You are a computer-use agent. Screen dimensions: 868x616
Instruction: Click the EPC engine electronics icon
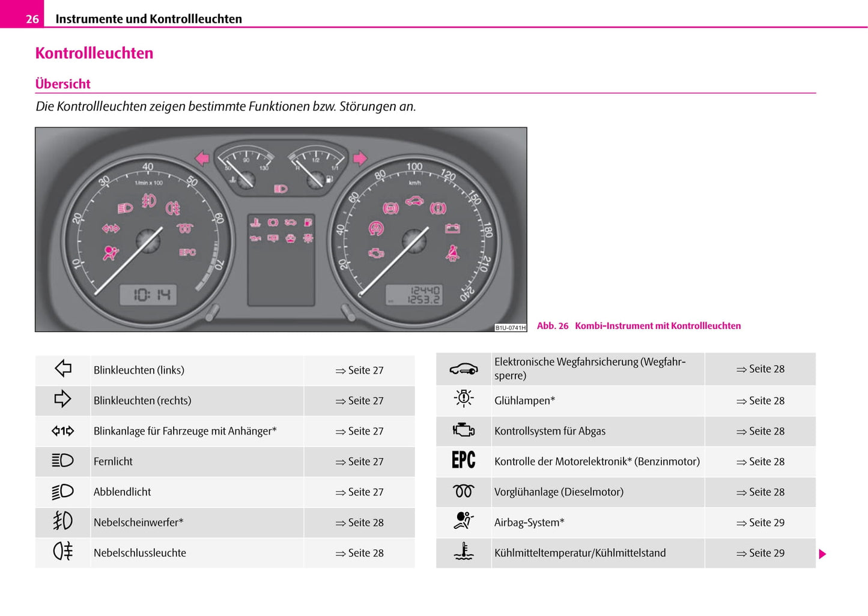463,460
